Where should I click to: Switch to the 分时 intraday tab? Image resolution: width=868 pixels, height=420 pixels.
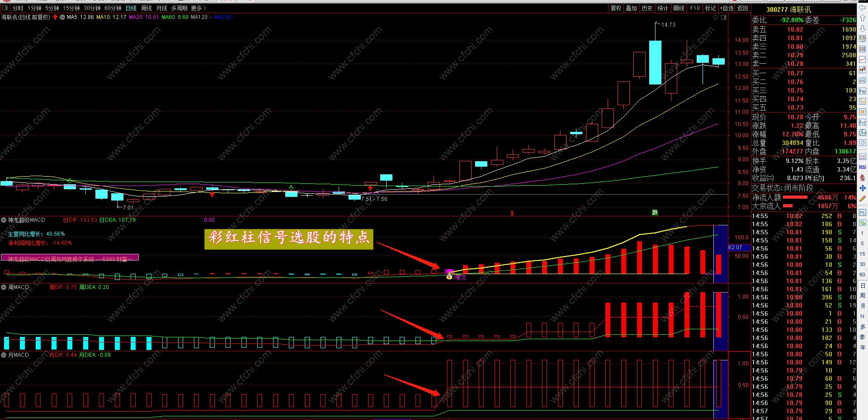18,8
